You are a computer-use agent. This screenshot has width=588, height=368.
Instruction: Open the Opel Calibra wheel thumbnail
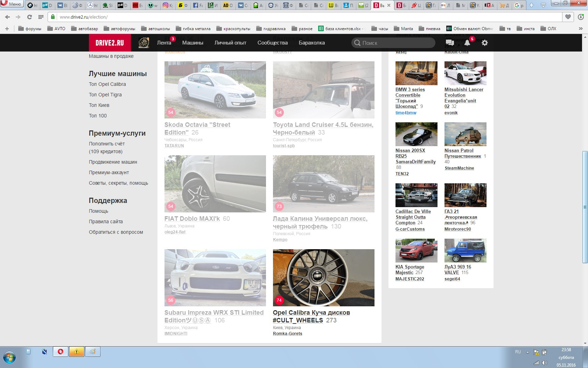[x=323, y=278]
